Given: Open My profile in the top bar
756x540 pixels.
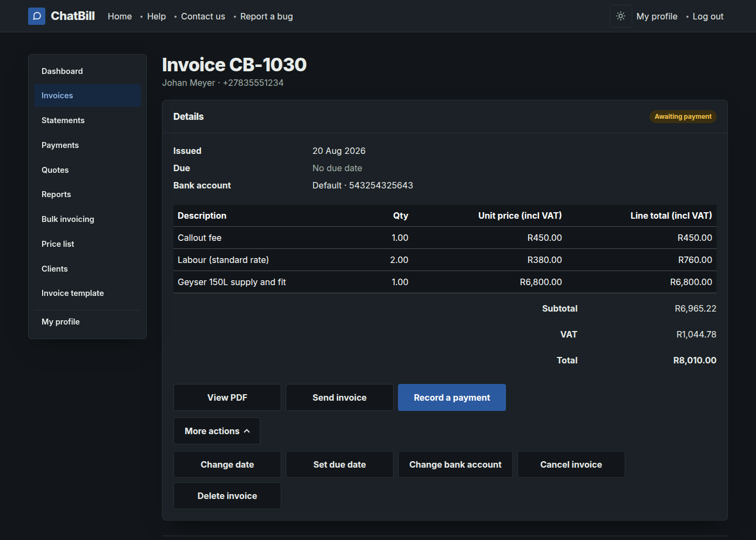Looking at the screenshot, I should tap(657, 16).
